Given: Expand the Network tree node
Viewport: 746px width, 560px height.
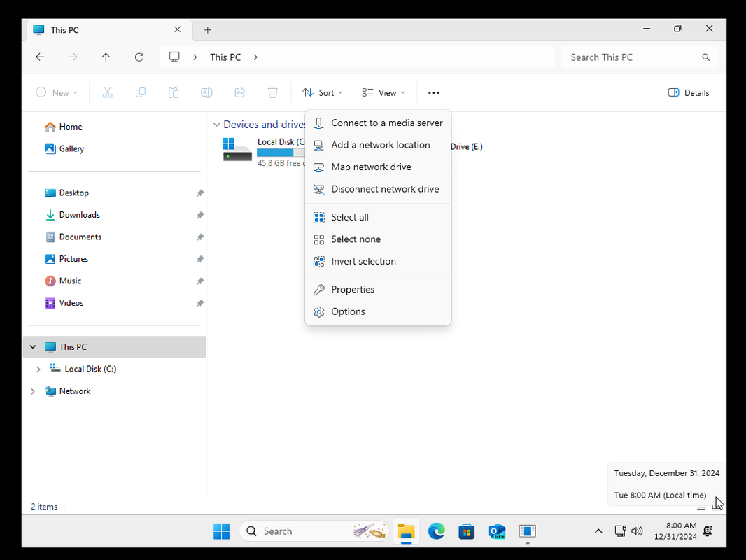Looking at the screenshot, I should pos(33,391).
